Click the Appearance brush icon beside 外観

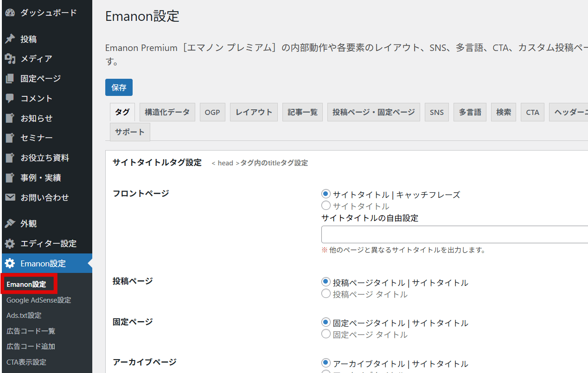click(x=10, y=224)
